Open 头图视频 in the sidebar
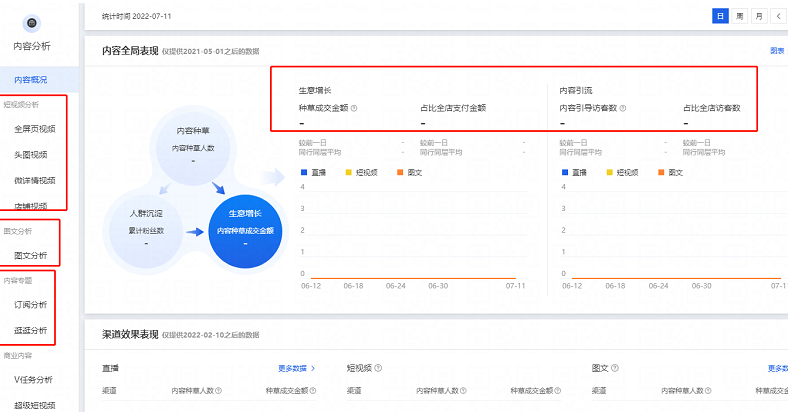This screenshot has height=413, width=798. click(x=31, y=155)
